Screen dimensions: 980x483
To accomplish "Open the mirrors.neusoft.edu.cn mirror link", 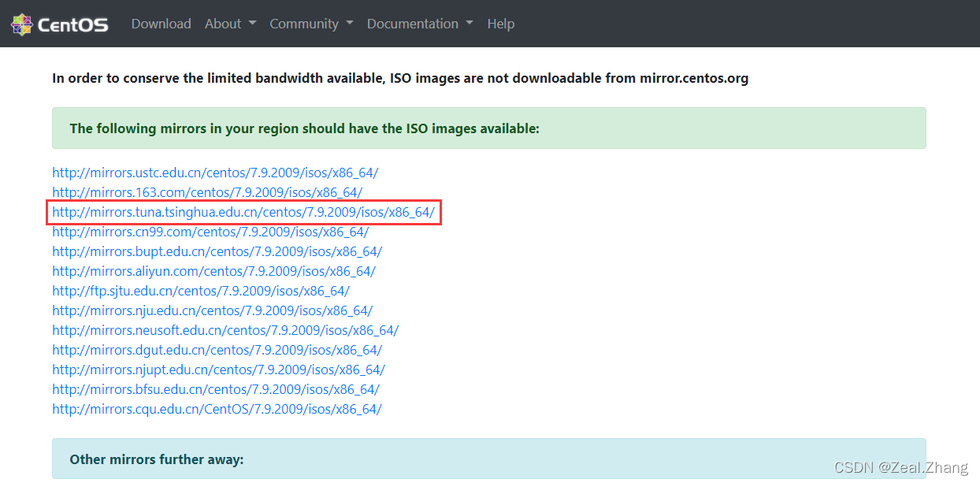I will tap(225, 330).
